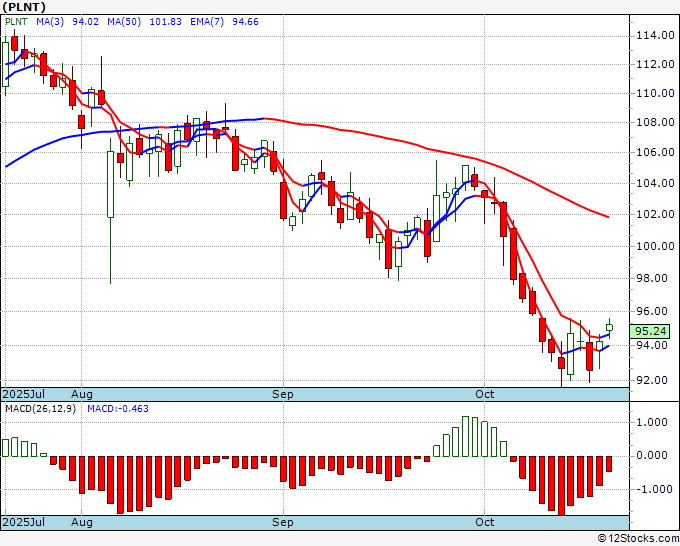
Task: Click the August green candle with the long lower wick
Action: 111,211
